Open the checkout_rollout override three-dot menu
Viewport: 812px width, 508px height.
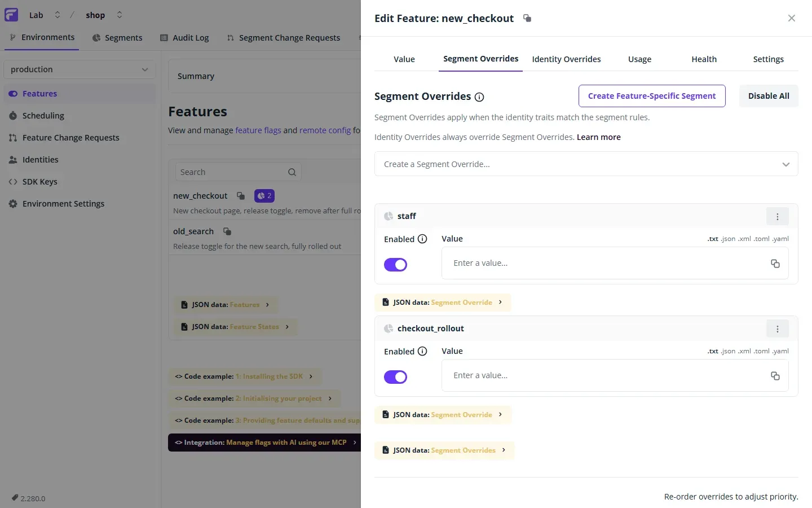[777, 329]
